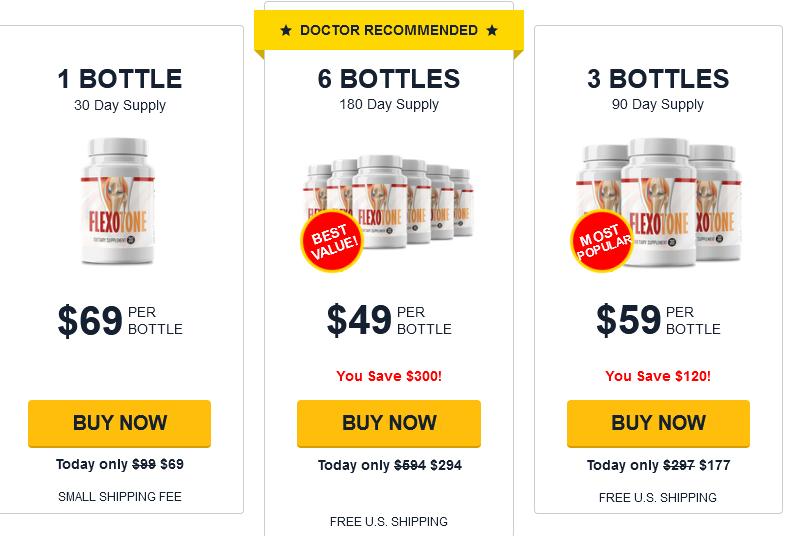Click the You Save $300 text
This screenshot has width=800, height=536.
389,376
